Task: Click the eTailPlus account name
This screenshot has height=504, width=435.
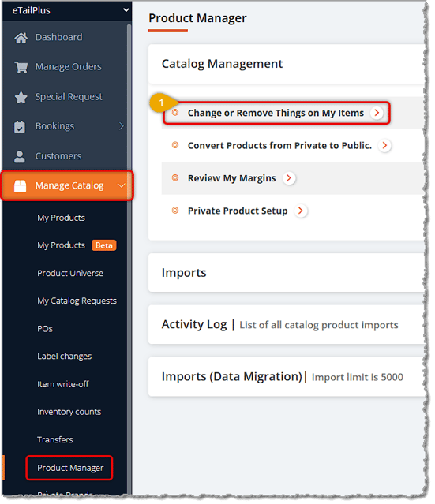Action: tap(32, 10)
